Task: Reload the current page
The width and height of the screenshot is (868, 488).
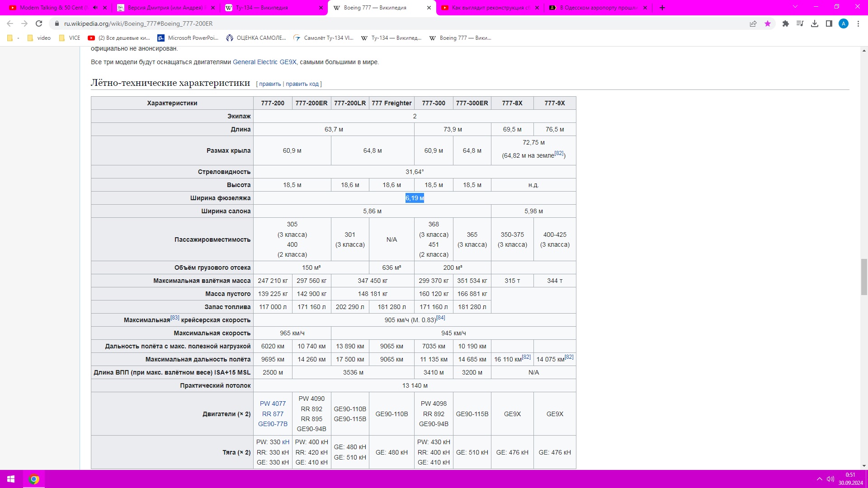Action: pos(39,23)
